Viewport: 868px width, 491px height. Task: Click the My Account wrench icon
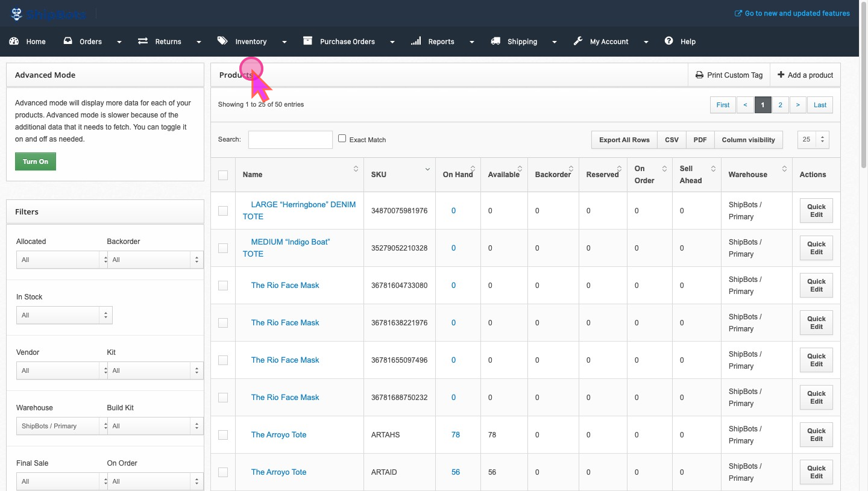pyautogui.click(x=577, y=41)
